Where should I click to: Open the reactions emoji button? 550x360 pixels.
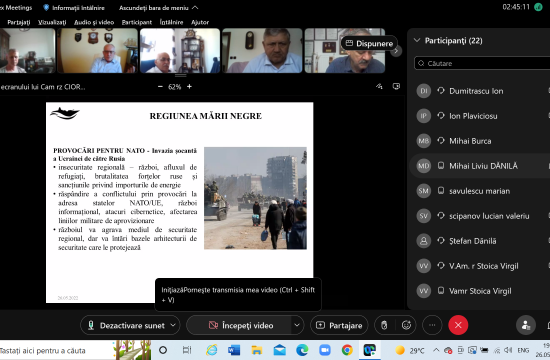[406, 325]
